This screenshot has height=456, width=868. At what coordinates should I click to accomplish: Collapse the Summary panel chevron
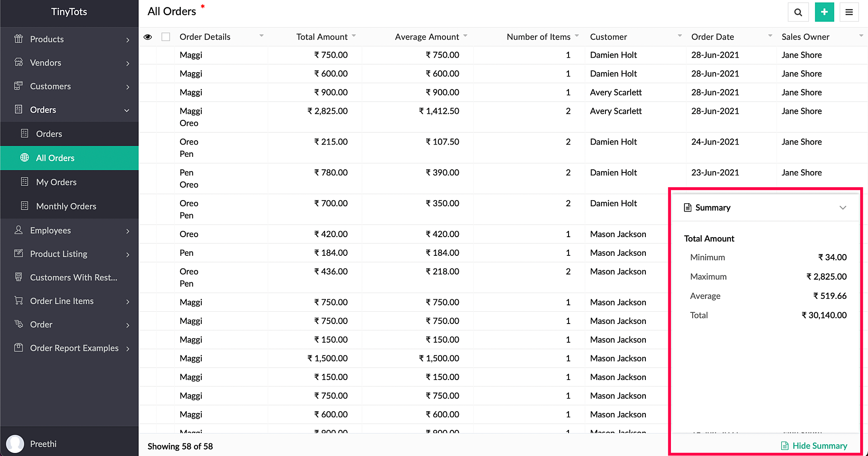[x=843, y=208]
